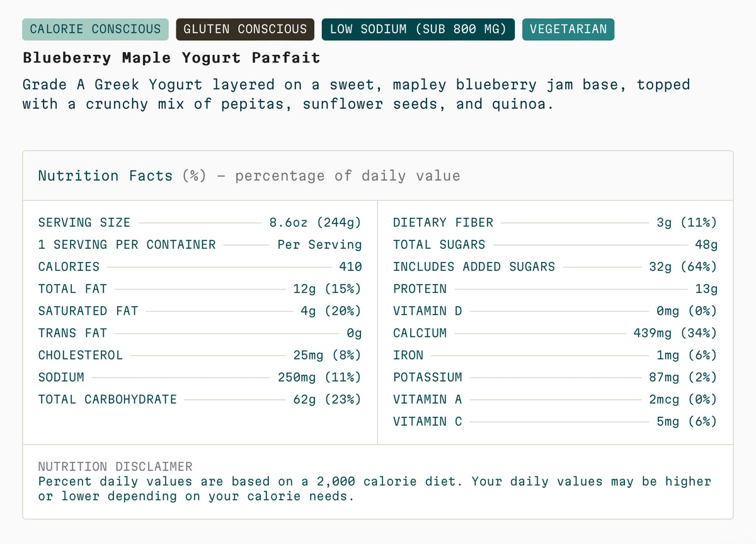Viewport: 756px width, 544px height.
Task: Click the 'Includes Added Sugars' label
Action: click(x=474, y=266)
